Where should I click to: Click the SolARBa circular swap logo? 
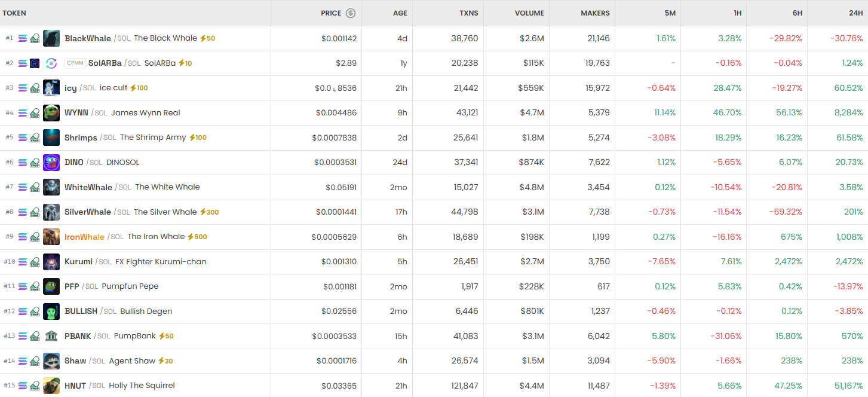(51, 63)
